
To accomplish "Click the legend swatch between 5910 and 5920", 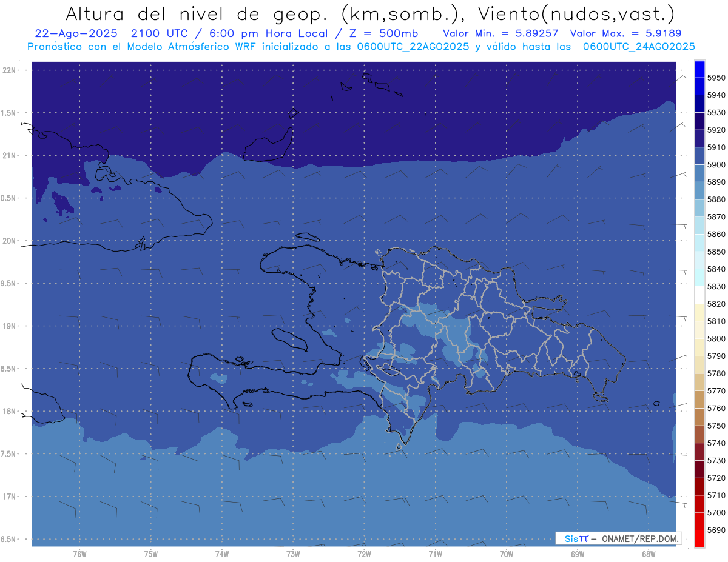I will 699,138.
